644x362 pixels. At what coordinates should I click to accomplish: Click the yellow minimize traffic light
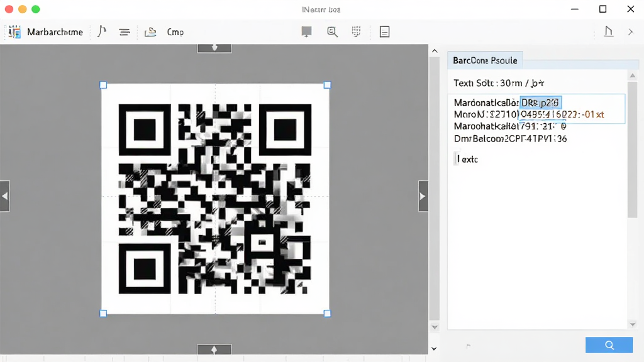pos(23,9)
